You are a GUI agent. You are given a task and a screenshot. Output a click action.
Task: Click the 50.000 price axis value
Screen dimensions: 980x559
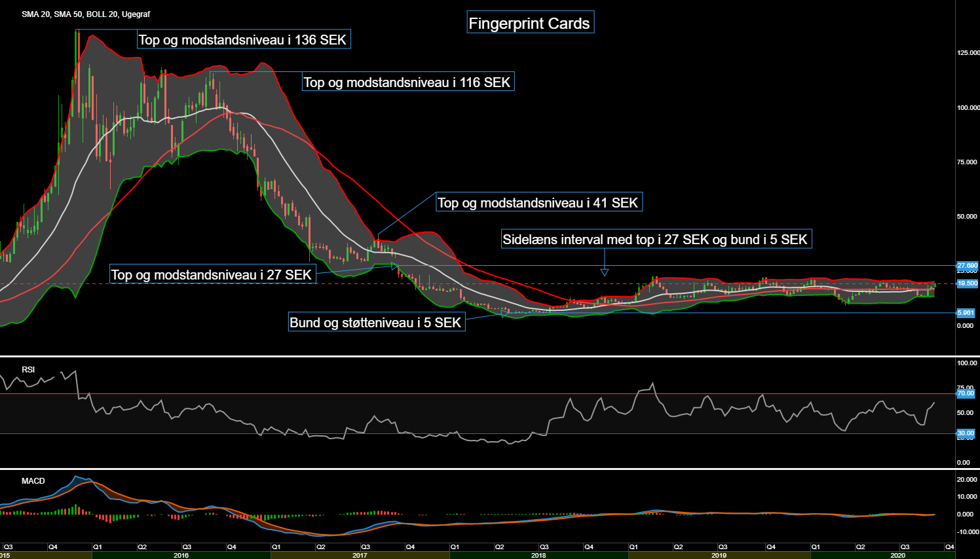click(967, 216)
